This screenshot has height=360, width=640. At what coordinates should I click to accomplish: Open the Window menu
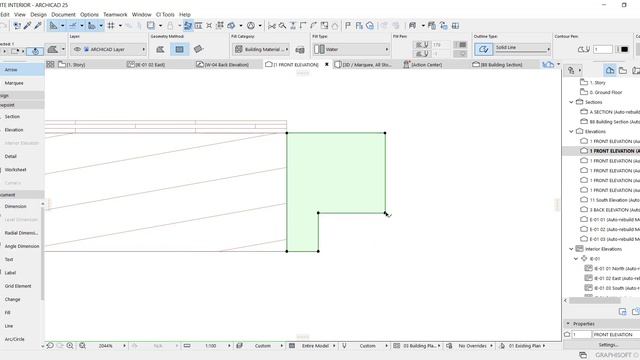(142, 14)
